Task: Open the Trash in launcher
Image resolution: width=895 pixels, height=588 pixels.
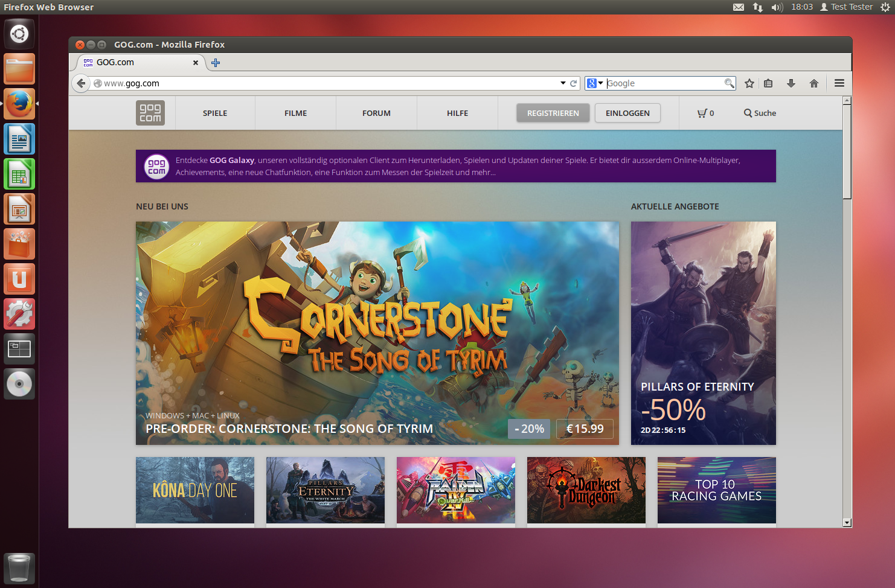Action: click(19, 568)
